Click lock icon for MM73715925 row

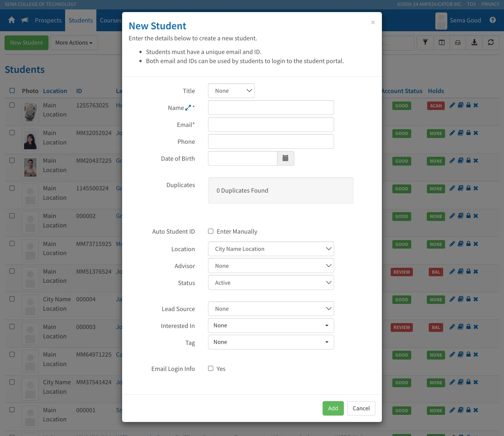[469, 244]
